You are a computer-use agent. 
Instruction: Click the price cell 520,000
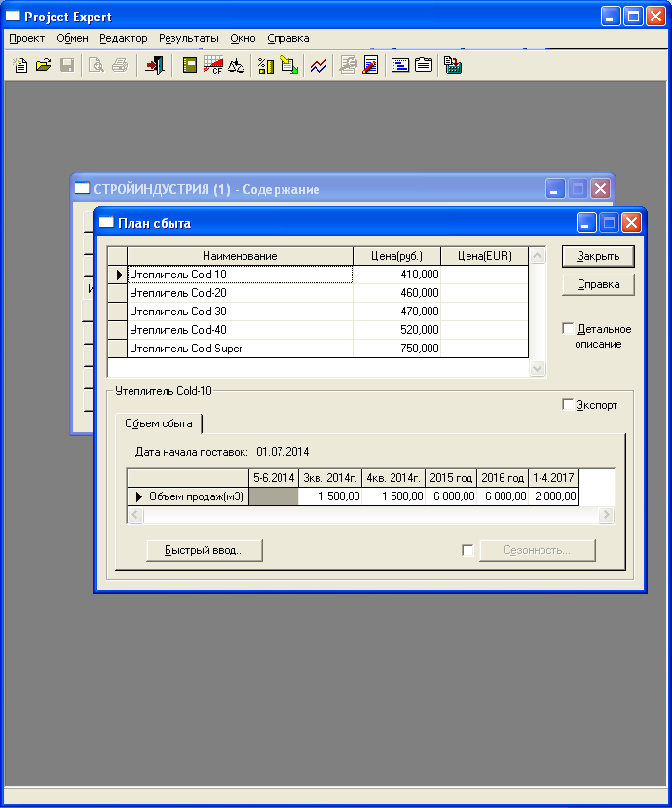(x=396, y=330)
